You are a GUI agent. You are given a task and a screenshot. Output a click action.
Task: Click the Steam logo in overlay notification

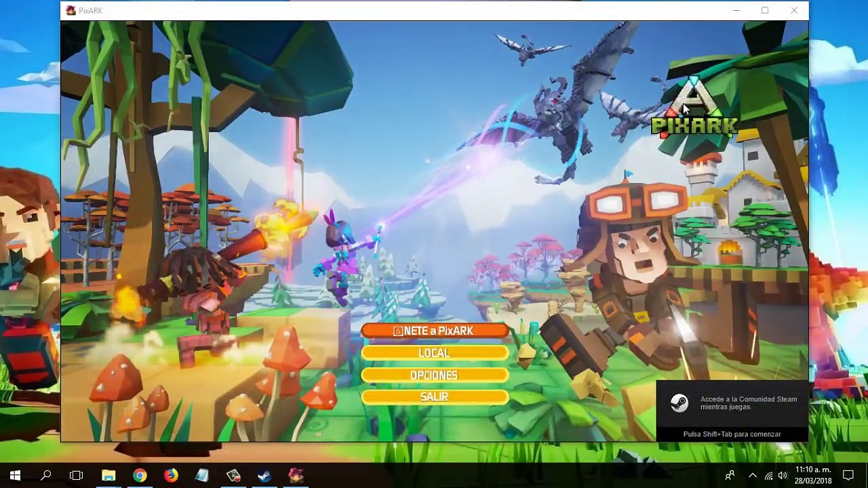(679, 403)
